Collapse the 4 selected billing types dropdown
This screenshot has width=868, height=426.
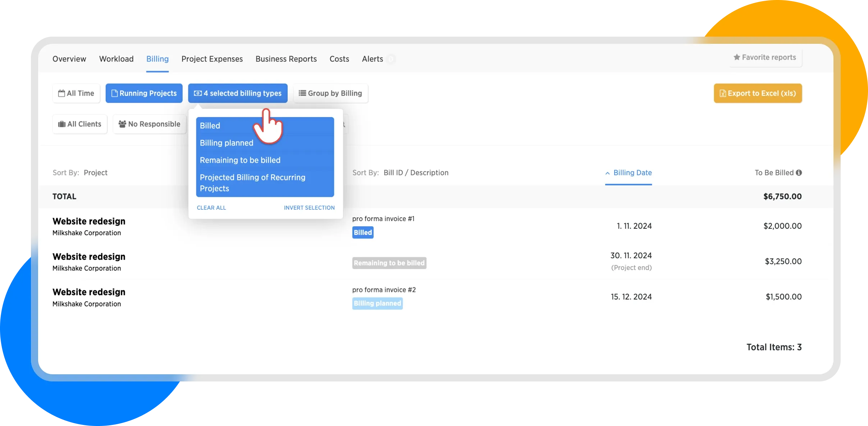tap(238, 93)
